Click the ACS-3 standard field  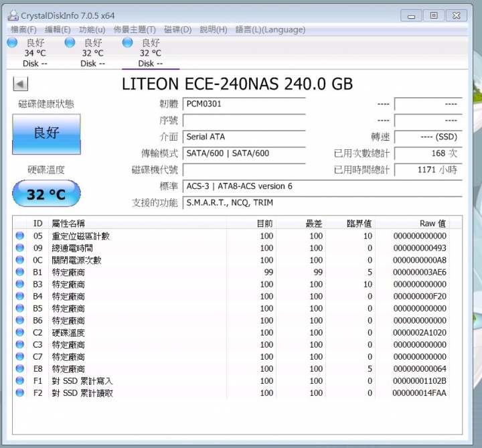(x=323, y=186)
